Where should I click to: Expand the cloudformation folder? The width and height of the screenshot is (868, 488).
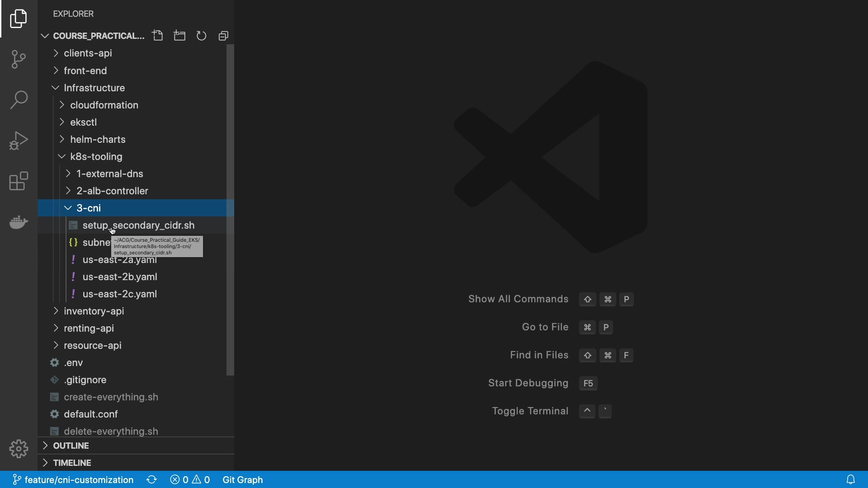tap(104, 105)
